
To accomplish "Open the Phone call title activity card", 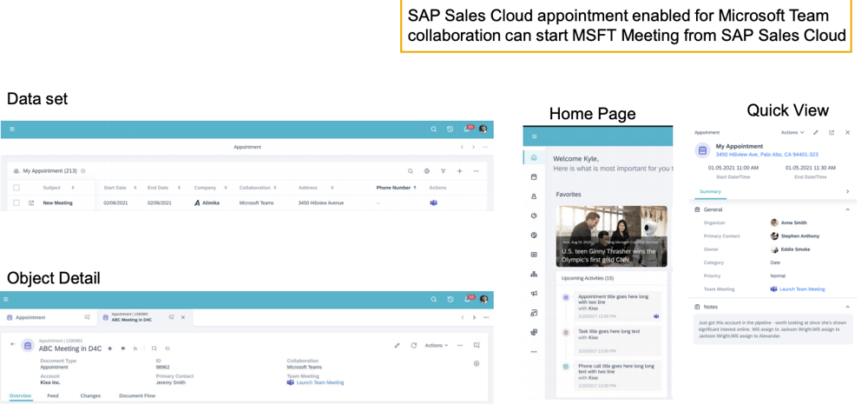I will [x=617, y=375].
